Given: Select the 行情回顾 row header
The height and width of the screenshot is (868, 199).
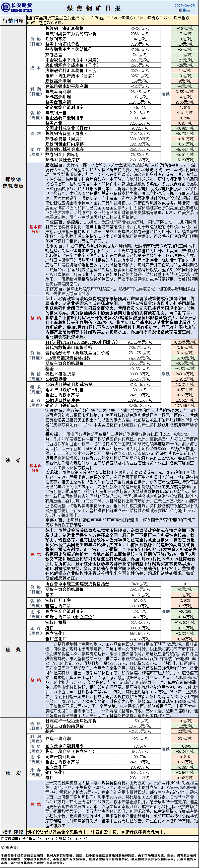Looking at the screenshot, I should 13,20.
